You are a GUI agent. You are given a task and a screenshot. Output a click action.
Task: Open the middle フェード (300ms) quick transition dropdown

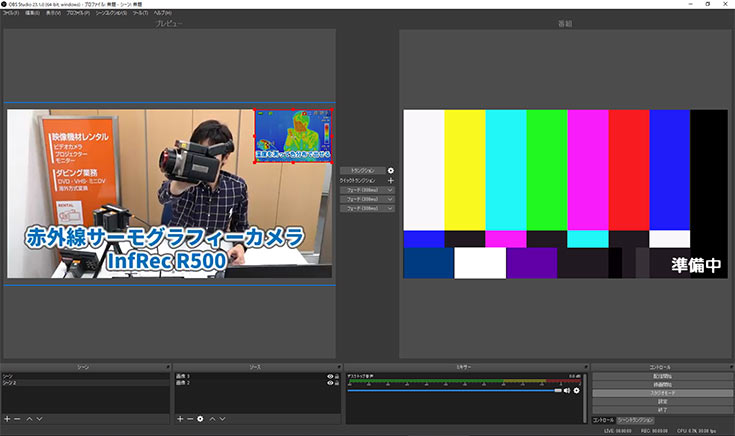click(367, 199)
